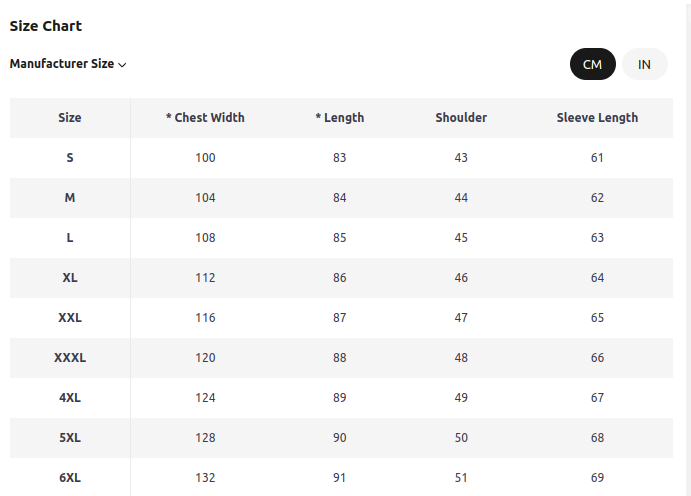Click the M size row label
The width and height of the screenshot is (691, 496).
coord(70,198)
